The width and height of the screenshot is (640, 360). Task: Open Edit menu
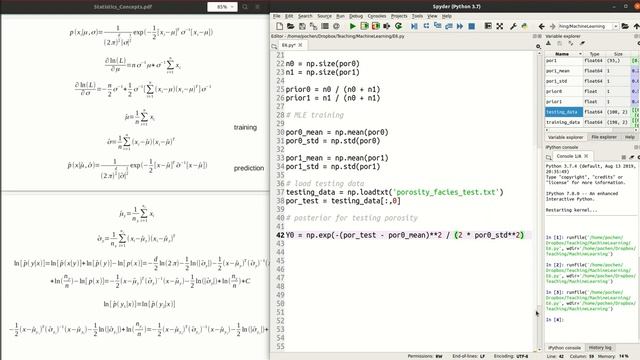(x=289, y=16)
